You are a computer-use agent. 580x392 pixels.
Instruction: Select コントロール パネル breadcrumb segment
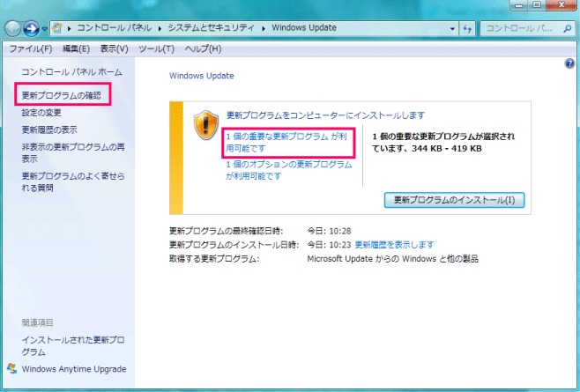point(115,27)
